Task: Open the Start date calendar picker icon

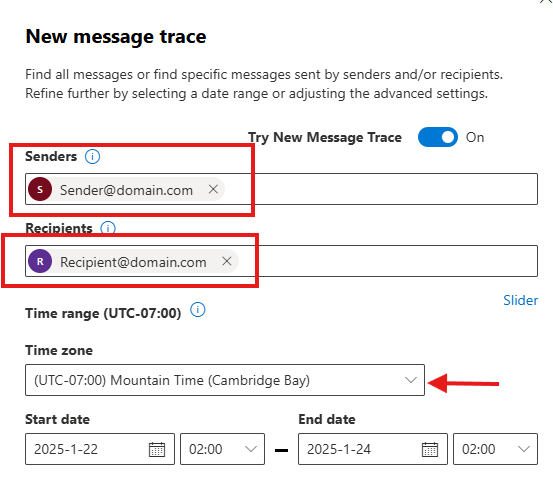Action: click(157, 449)
